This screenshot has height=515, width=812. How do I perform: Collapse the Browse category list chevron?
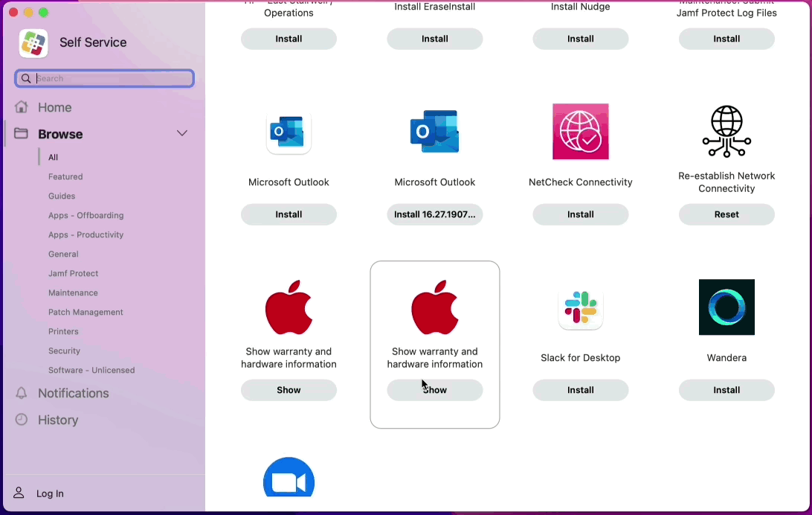pos(181,133)
